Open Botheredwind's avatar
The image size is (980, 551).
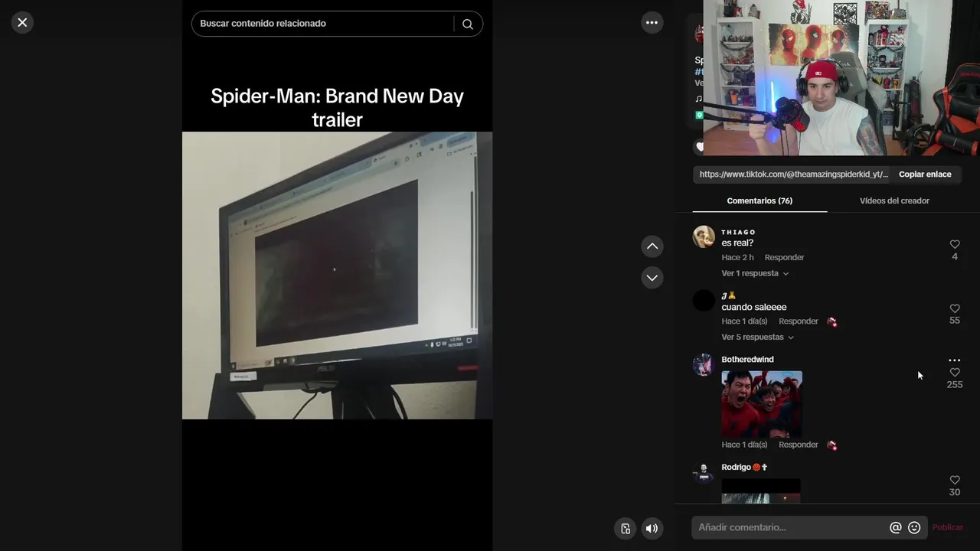click(x=704, y=365)
